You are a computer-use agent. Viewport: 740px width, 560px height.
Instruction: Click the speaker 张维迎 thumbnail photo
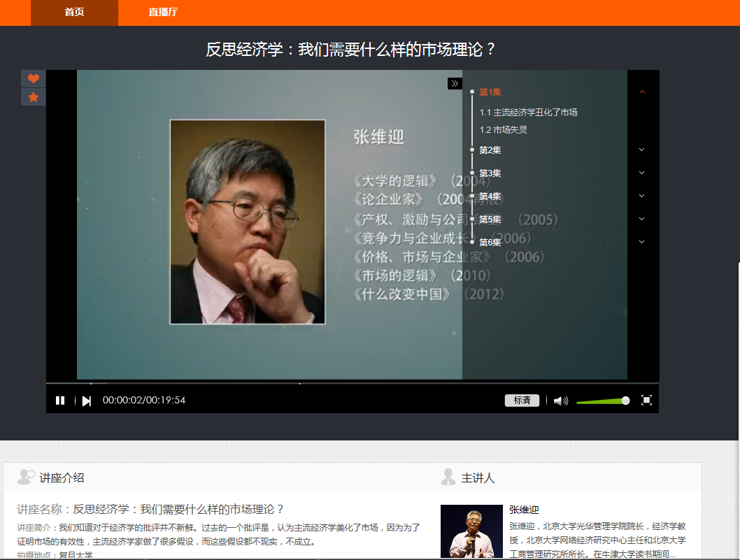(471, 531)
